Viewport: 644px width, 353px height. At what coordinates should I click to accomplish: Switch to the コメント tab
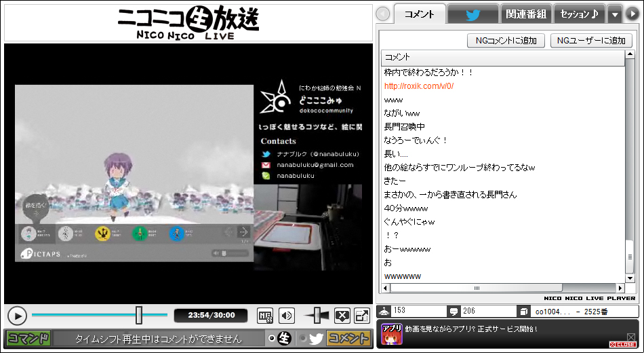[420, 14]
